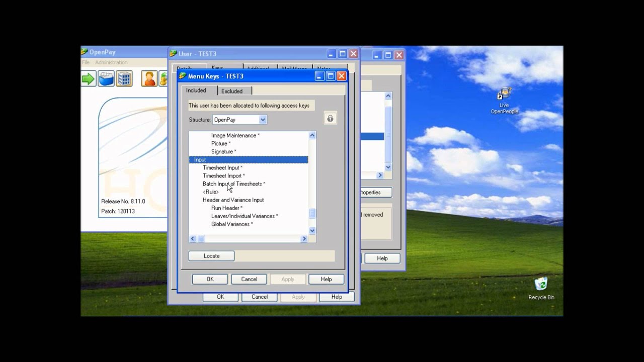
Task: Open the Live OpenPeople desktop shortcut
Action: pyautogui.click(x=504, y=101)
